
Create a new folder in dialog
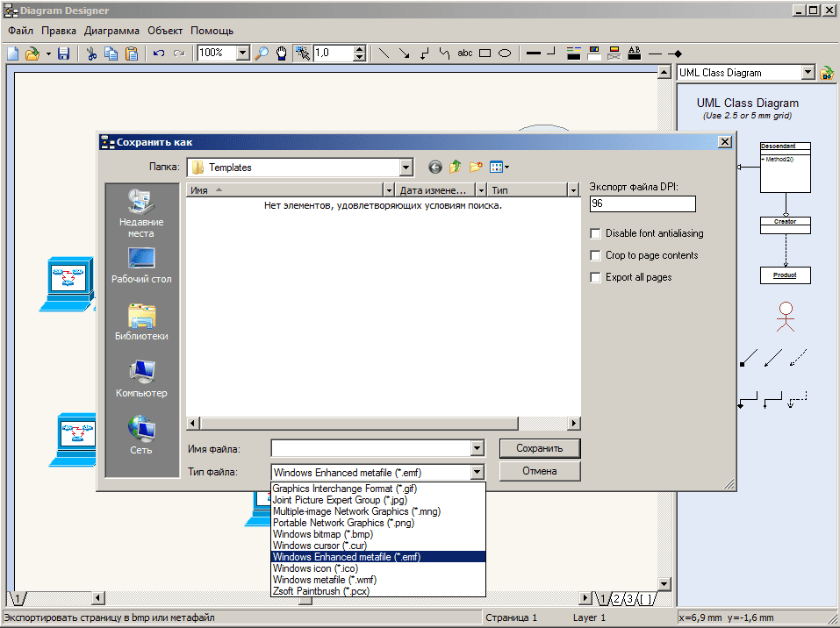(477, 168)
